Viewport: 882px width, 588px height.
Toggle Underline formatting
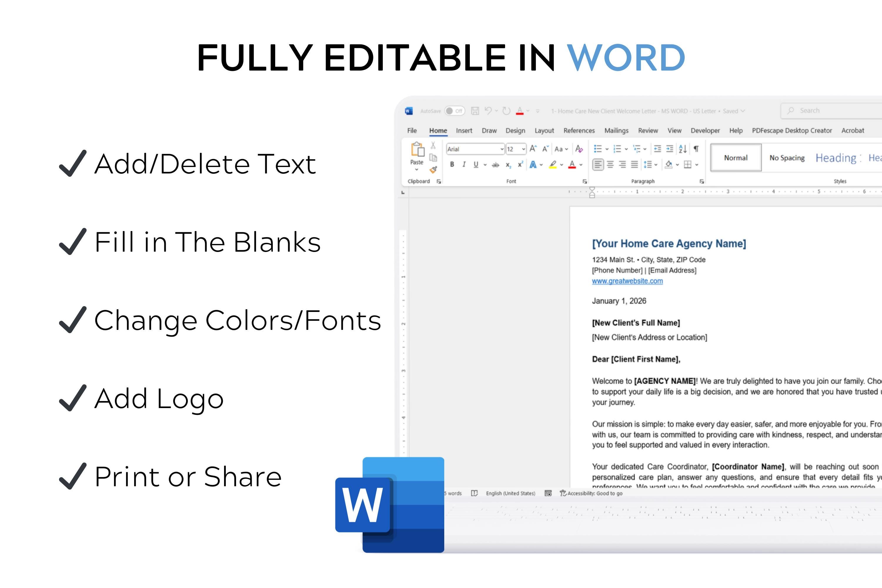click(476, 164)
